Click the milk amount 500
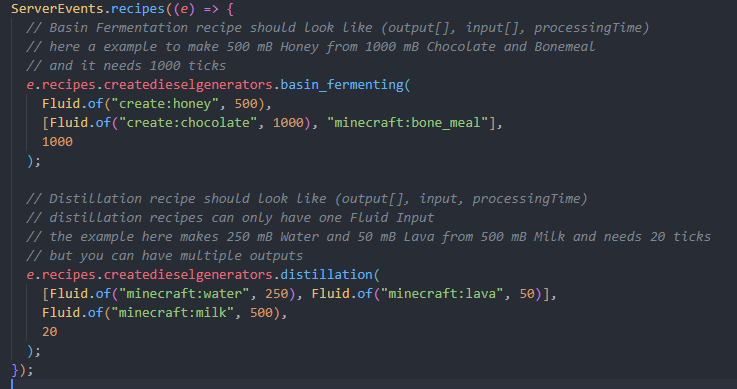The image size is (737, 389). (261, 312)
